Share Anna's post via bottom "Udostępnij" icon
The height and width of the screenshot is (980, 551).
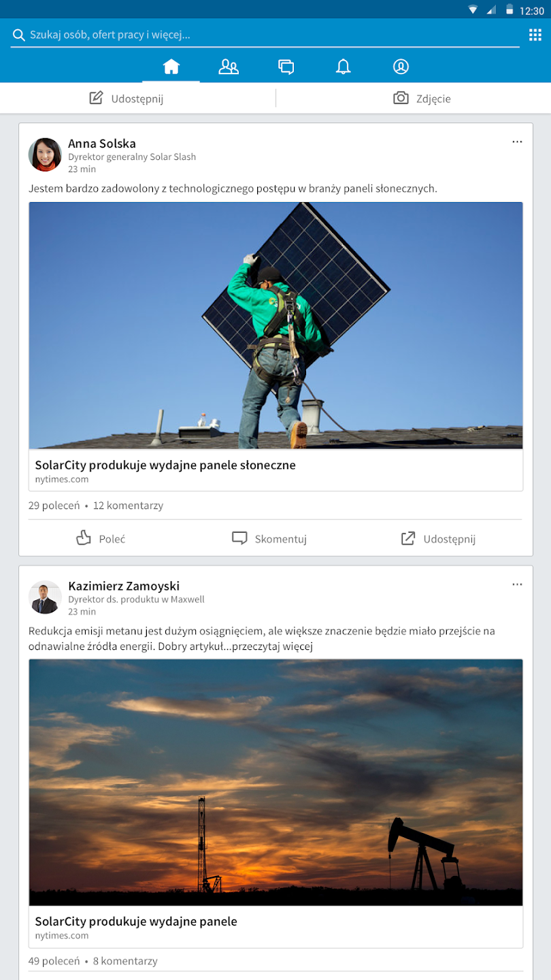(x=438, y=539)
